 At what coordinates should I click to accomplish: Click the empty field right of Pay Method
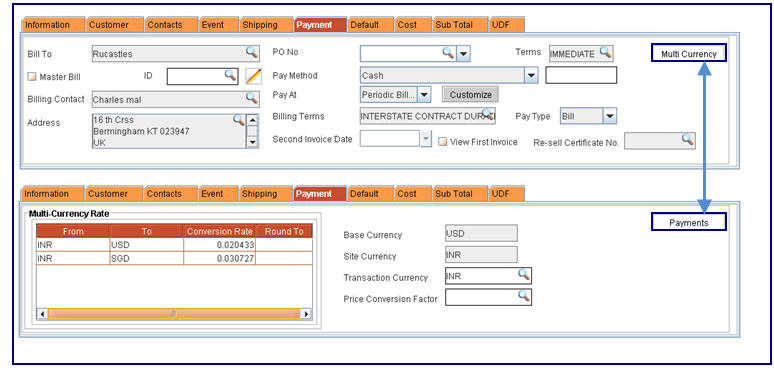click(x=581, y=75)
